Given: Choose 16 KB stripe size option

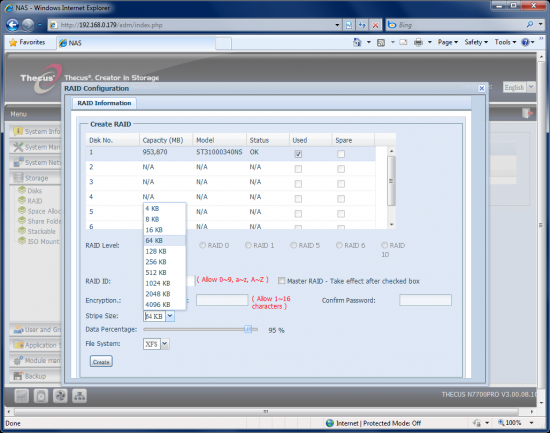Looking at the screenshot, I should 165,230.
